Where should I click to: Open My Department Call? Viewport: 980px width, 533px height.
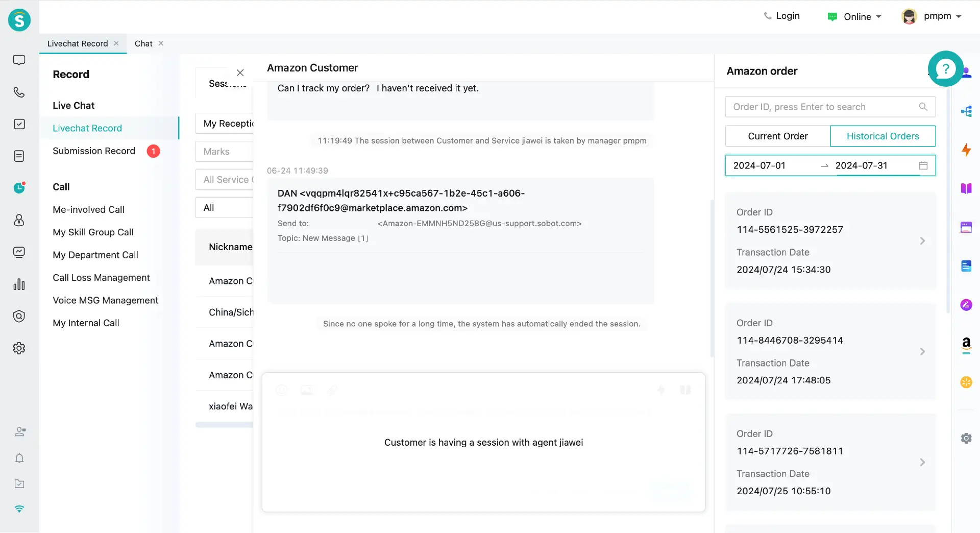[95, 255]
